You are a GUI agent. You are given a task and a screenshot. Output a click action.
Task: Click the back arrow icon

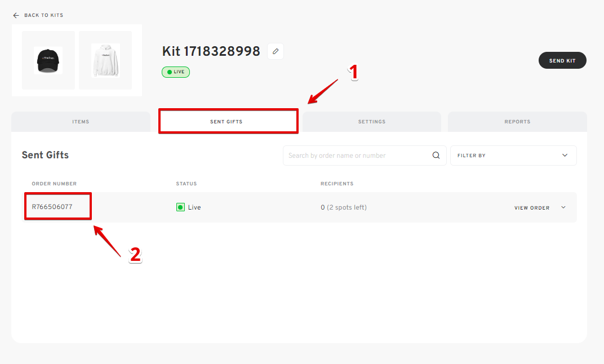pos(16,15)
